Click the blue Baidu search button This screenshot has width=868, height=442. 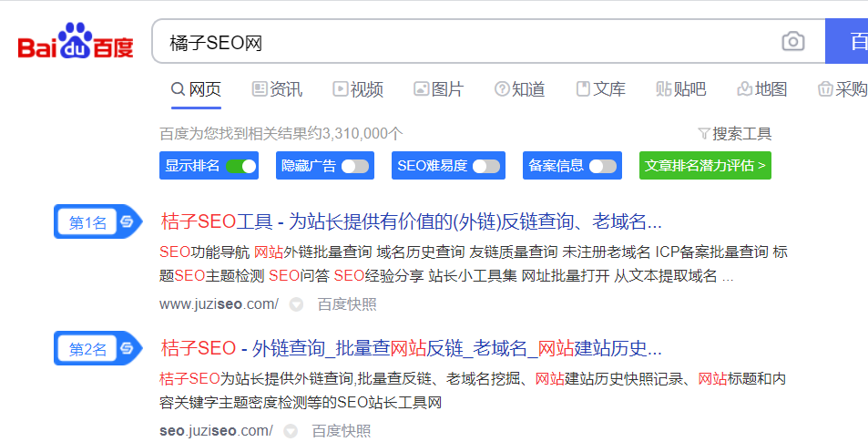846,41
